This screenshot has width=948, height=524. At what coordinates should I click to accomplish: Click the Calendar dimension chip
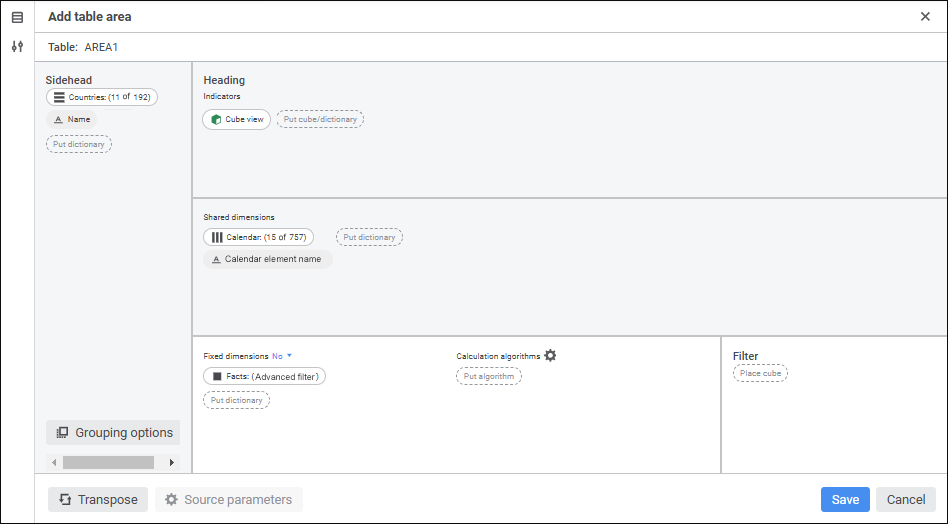tap(258, 237)
